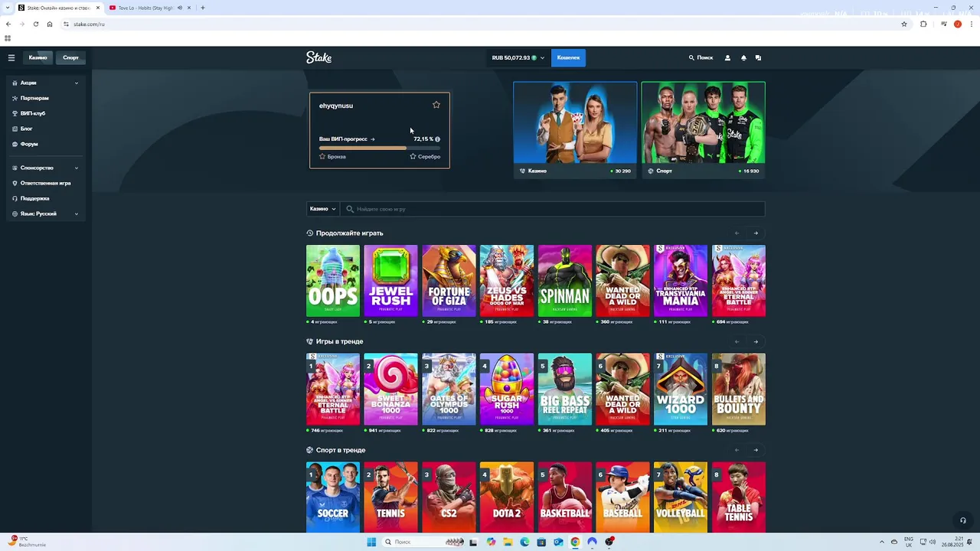Viewport: 980px width, 551px height.
Task: Mute the Tove Lo tab audio
Action: click(x=180, y=8)
